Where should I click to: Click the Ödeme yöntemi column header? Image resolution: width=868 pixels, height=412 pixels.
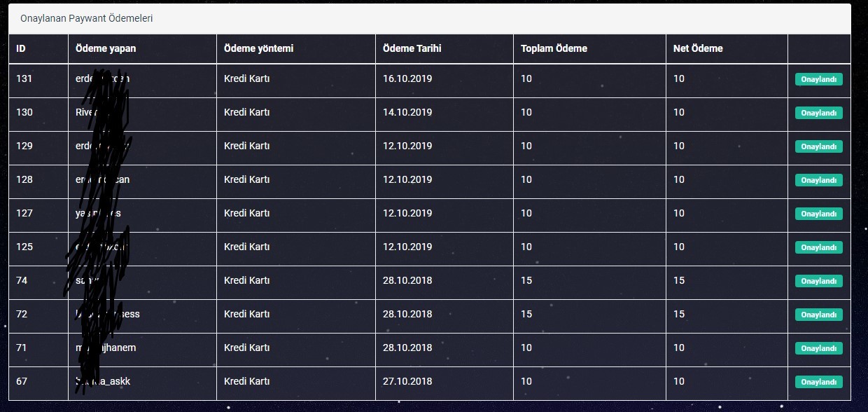pos(258,48)
